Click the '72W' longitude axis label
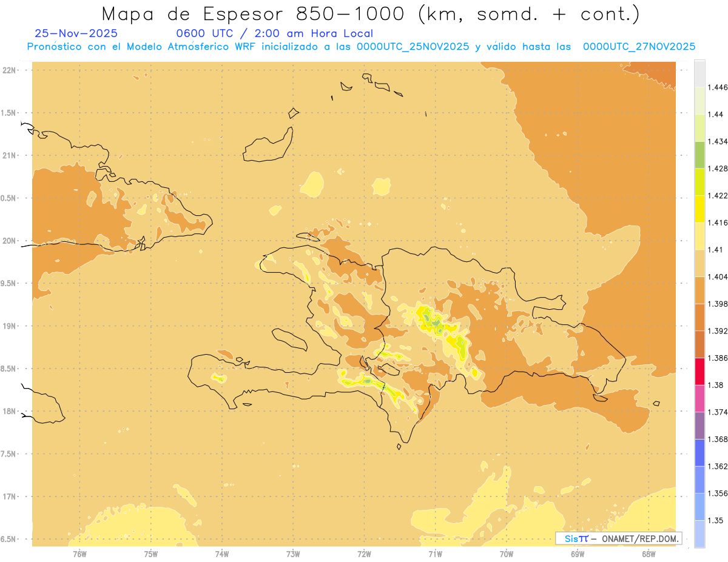The image size is (728, 562). point(364,554)
